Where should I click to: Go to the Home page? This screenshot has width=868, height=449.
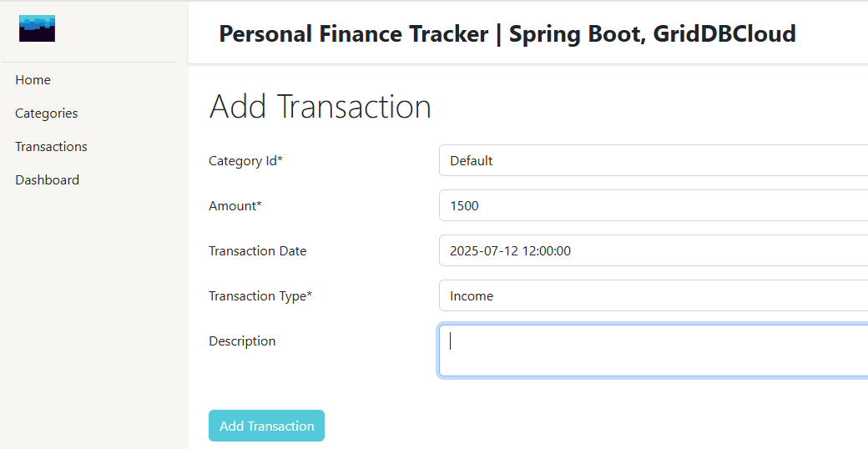pyautogui.click(x=33, y=80)
